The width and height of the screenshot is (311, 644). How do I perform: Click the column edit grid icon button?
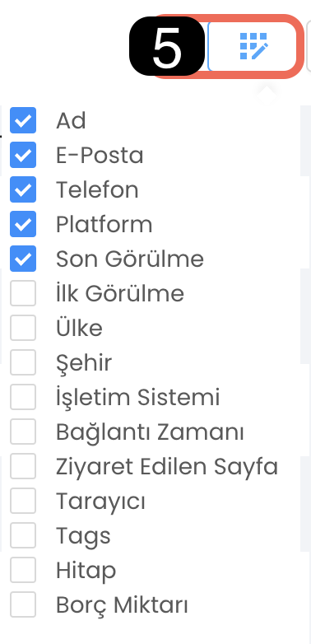pyautogui.click(x=252, y=46)
